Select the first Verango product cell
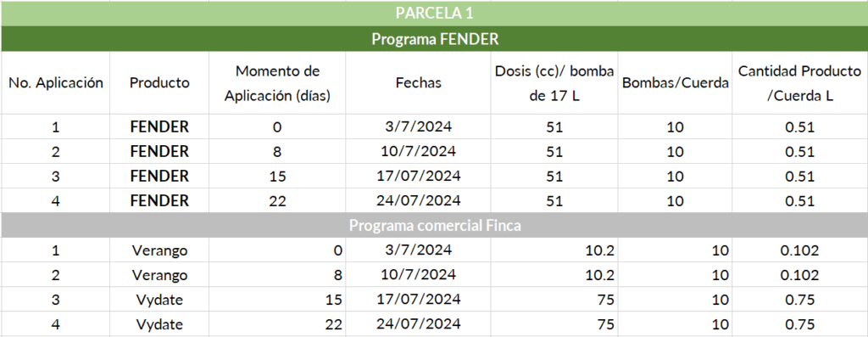 (x=159, y=250)
